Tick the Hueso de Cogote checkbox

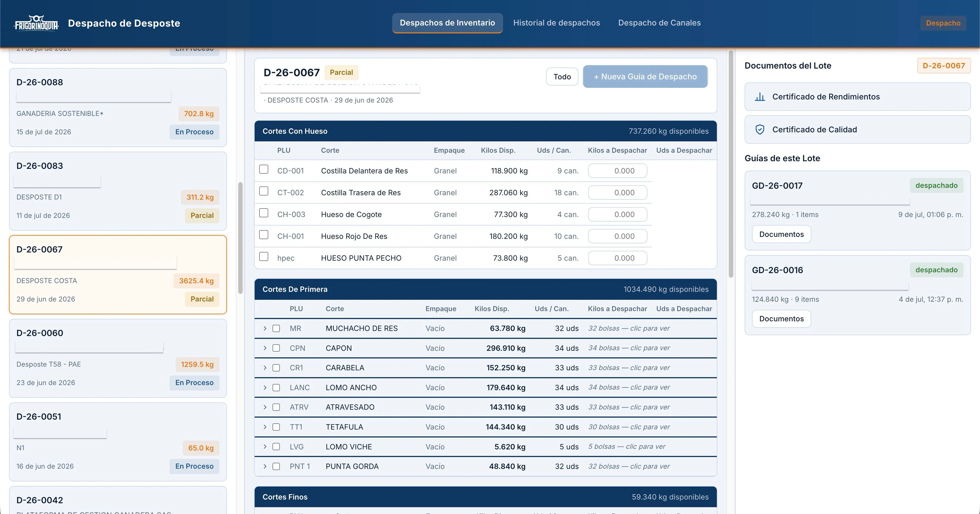pos(264,213)
